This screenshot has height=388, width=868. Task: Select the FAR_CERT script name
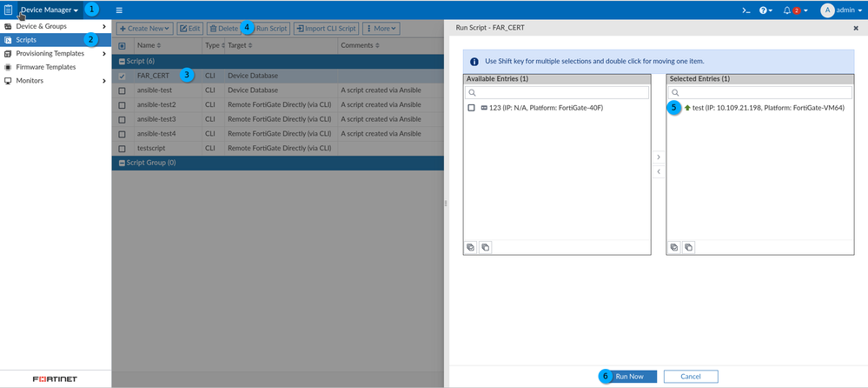click(x=153, y=76)
